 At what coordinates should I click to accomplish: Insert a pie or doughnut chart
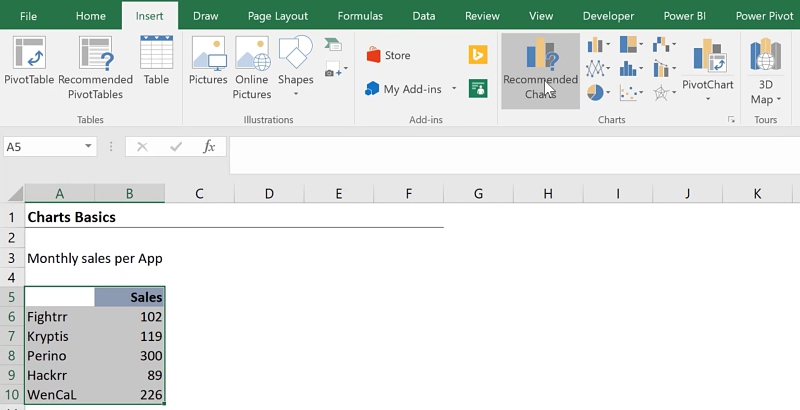[x=598, y=93]
